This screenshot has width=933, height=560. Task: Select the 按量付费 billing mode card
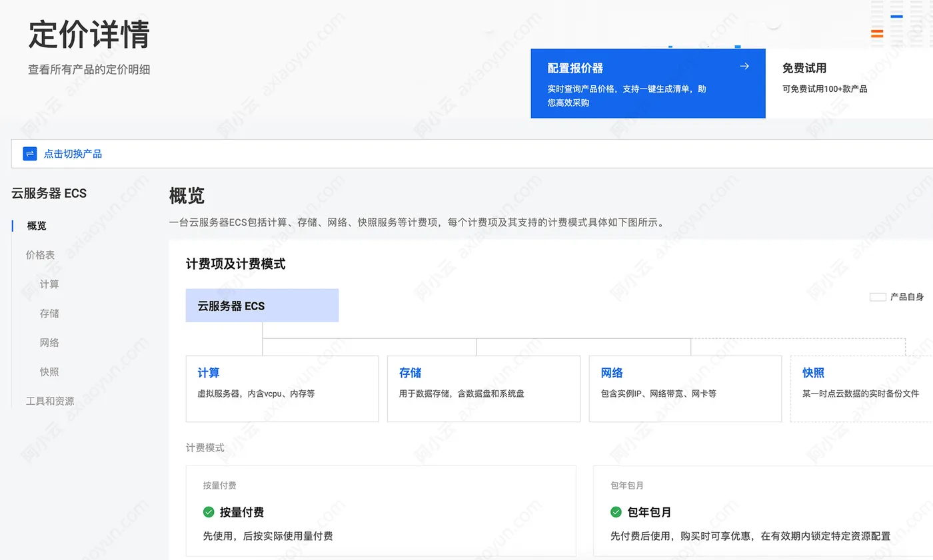(x=381, y=511)
